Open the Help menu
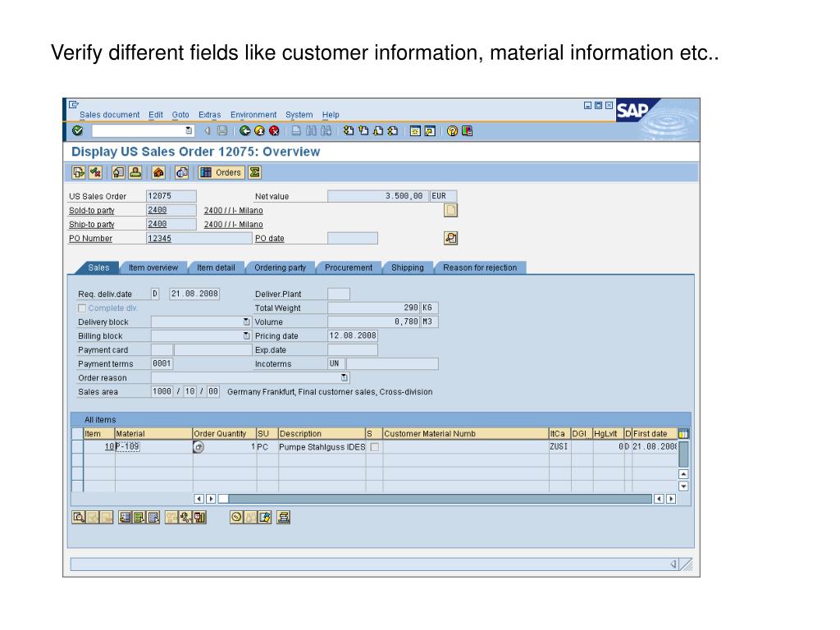840x630 pixels. pyautogui.click(x=331, y=115)
